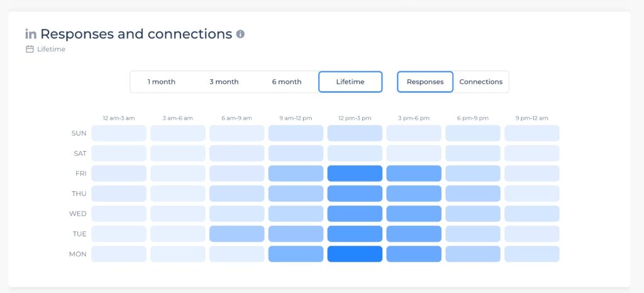Viewport: 644px width, 293px height.
Task: Click the Saturday 12 am-3 am heatmap cell
Action: point(119,153)
